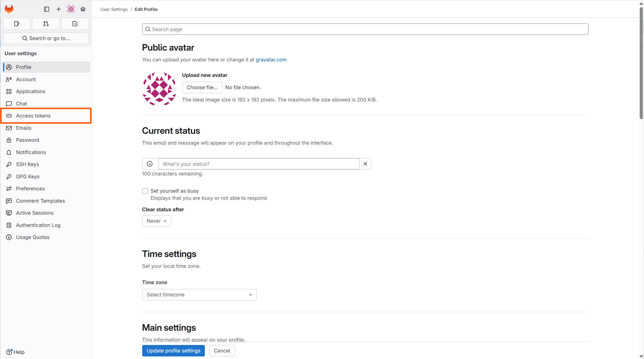Screen dimensions: 644x359
Task: Open SSH Keys settings
Action: tap(27, 164)
